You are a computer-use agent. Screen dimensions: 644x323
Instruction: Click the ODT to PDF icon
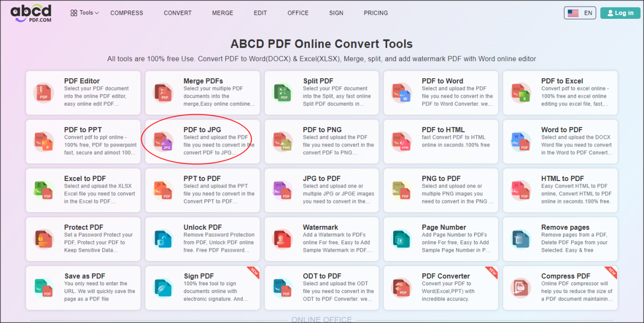tap(282, 288)
